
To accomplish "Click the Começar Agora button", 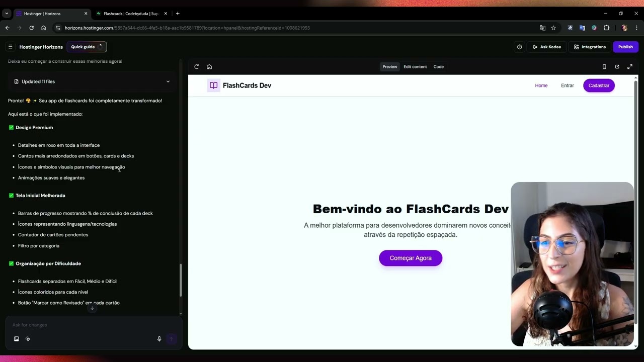I will pyautogui.click(x=411, y=258).
